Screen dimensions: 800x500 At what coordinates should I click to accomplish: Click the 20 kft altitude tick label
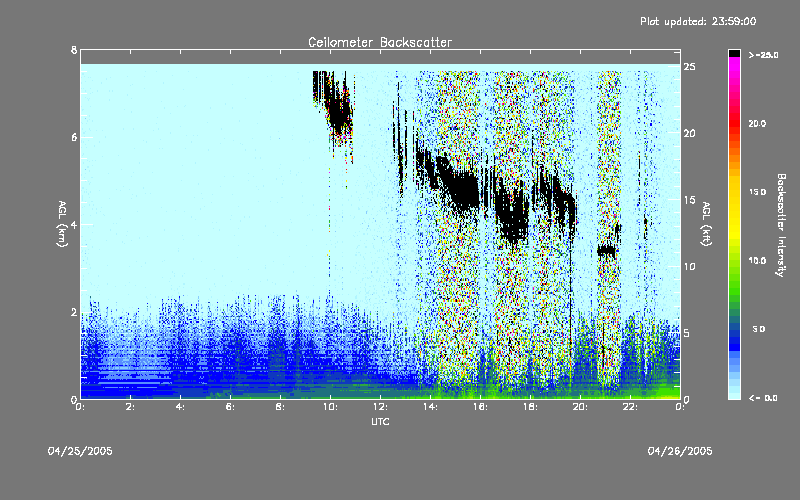point(689,134)
